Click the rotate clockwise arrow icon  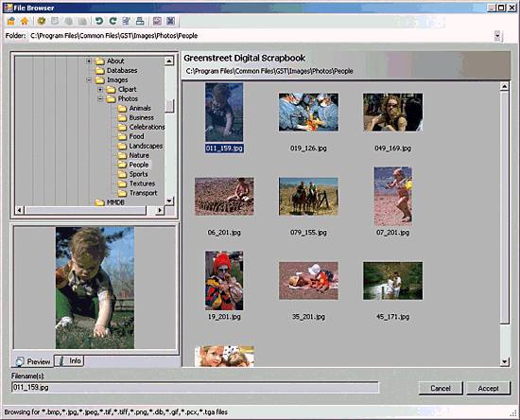tap(113, 21)
